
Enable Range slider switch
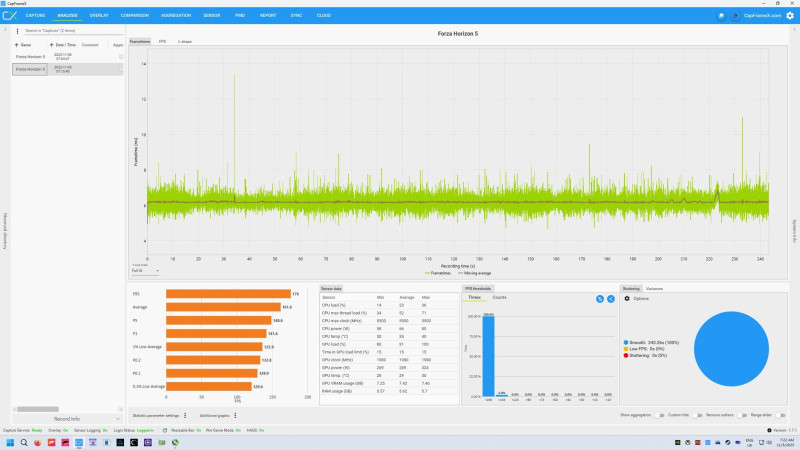pos(780,415)
